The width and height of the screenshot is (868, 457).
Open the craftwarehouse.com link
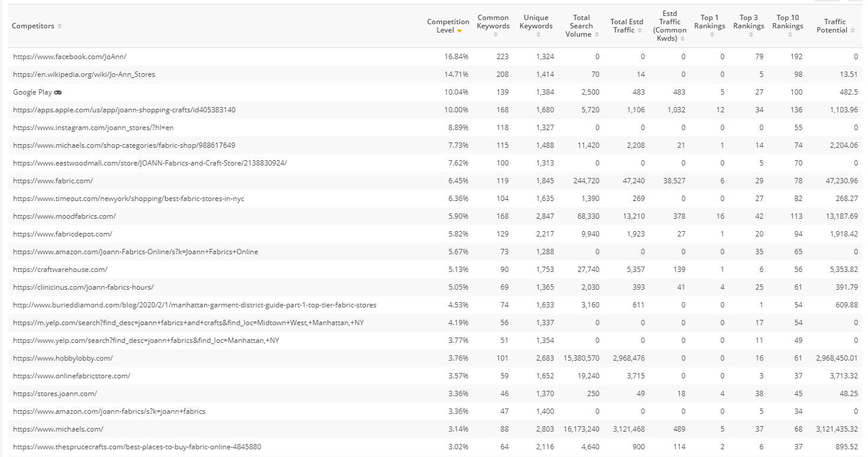pos(60,270)
